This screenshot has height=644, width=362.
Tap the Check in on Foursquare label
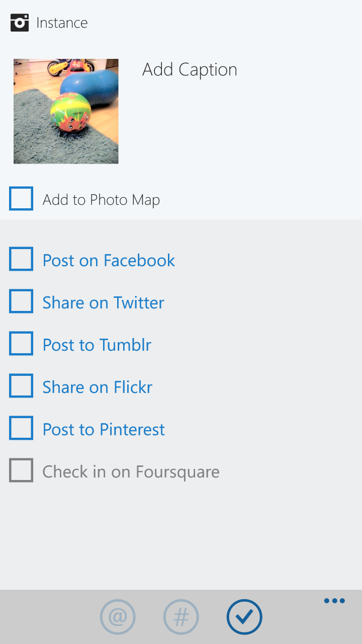pyautogui.click(x=131, y=472)
